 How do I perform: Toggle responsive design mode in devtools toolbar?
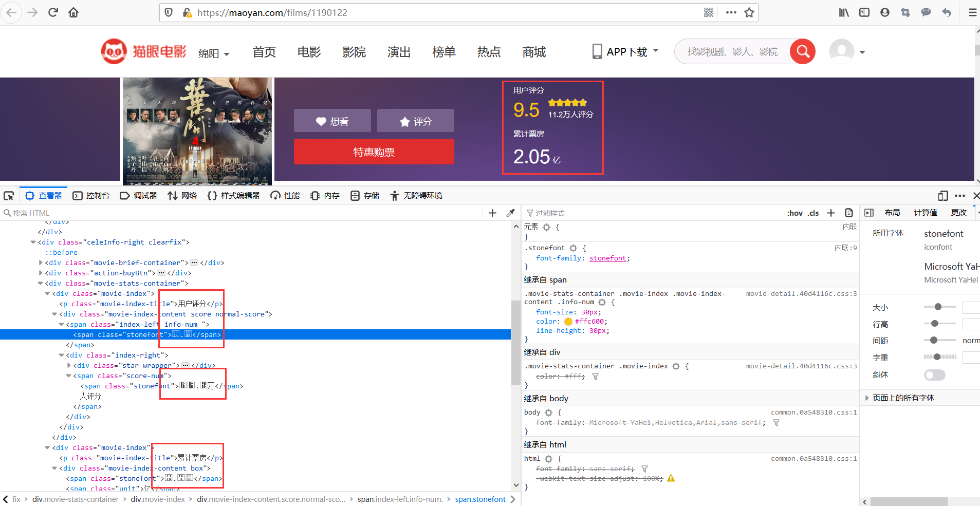pyautogui.click(x=942, y=196)
